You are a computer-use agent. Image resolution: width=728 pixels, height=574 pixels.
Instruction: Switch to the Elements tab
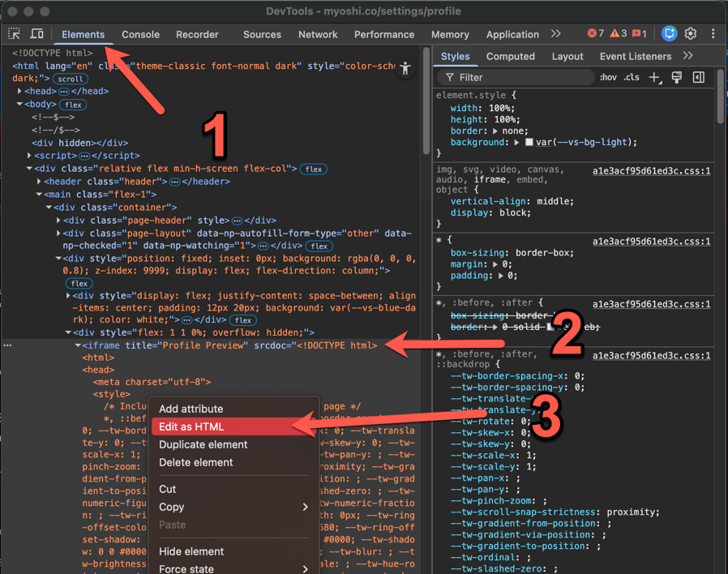click(84, 34)
